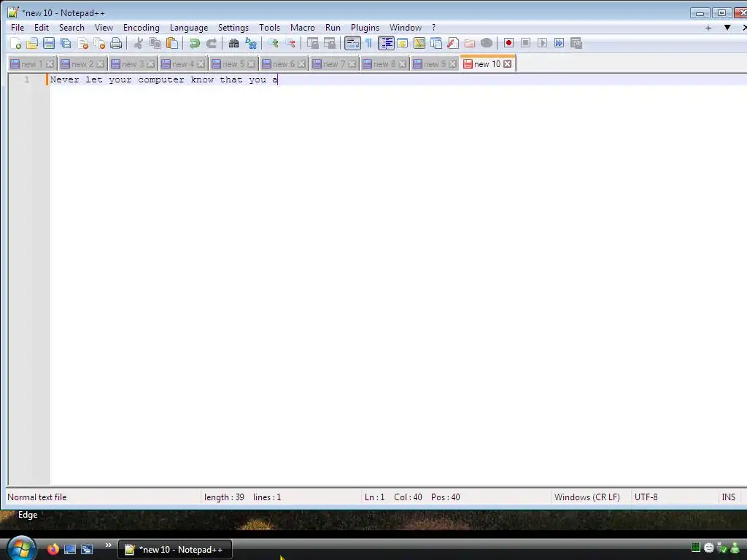This screenshot has height=560, width=747.
Task: Open the Search menu
Action: coord(71,28)
